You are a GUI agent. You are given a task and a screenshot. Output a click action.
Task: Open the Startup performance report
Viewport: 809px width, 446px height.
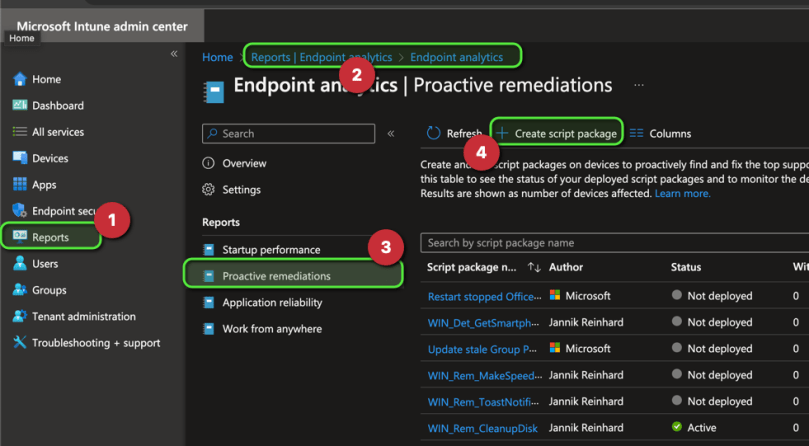[271, 250]
